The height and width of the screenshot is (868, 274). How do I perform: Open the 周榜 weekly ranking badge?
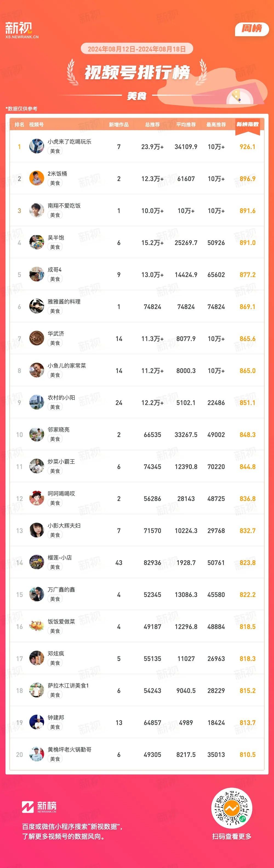[x=252, y=29]
